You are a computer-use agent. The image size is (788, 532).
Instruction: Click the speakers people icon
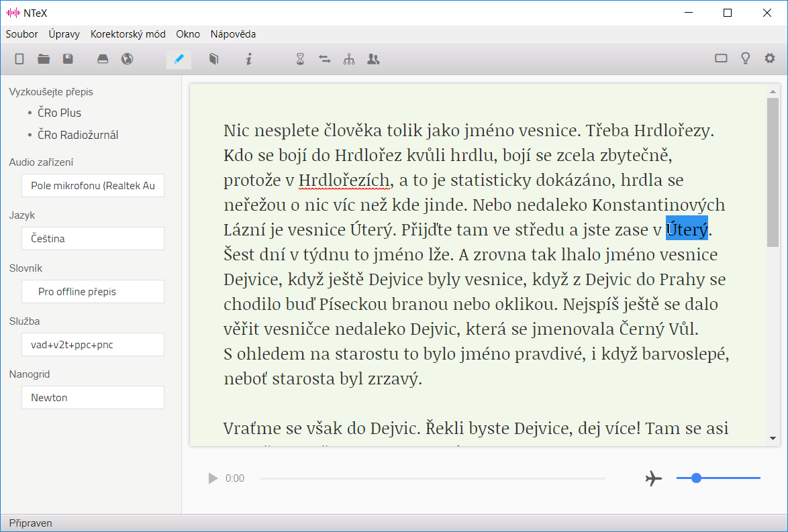[373, 59]
